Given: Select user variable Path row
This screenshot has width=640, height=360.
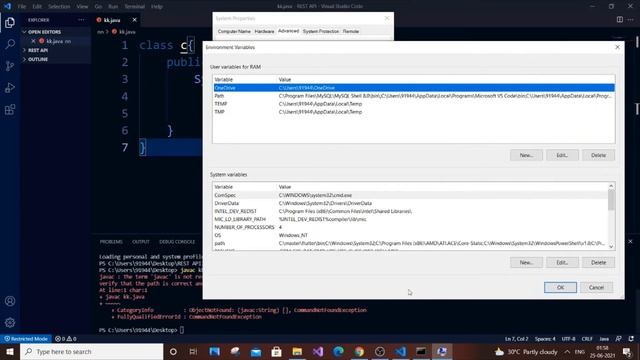Looking at the screenshot, I should pos(413,96).
